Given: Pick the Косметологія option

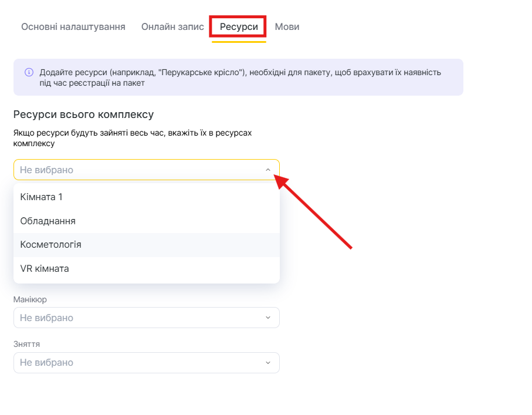Looking at the screenshot, I should click(50, 245).
